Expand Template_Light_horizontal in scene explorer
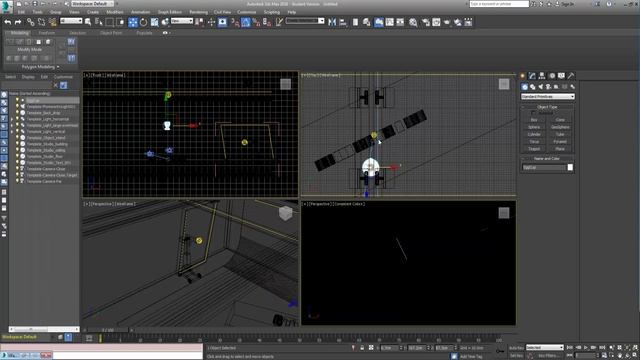640x360 pixels. pyautogui.click(x=12, y=119)
